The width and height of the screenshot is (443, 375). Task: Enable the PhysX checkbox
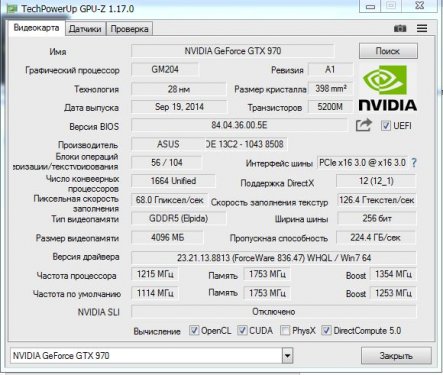[285, 330]
